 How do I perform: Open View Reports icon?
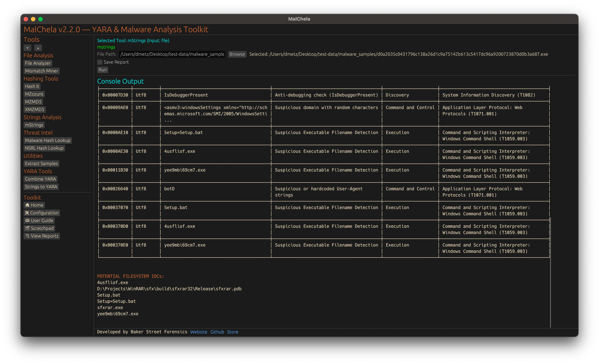click(42, 236)
